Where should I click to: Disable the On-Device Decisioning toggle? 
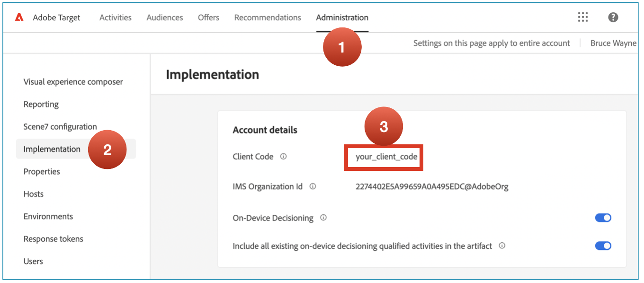point(603,218)
